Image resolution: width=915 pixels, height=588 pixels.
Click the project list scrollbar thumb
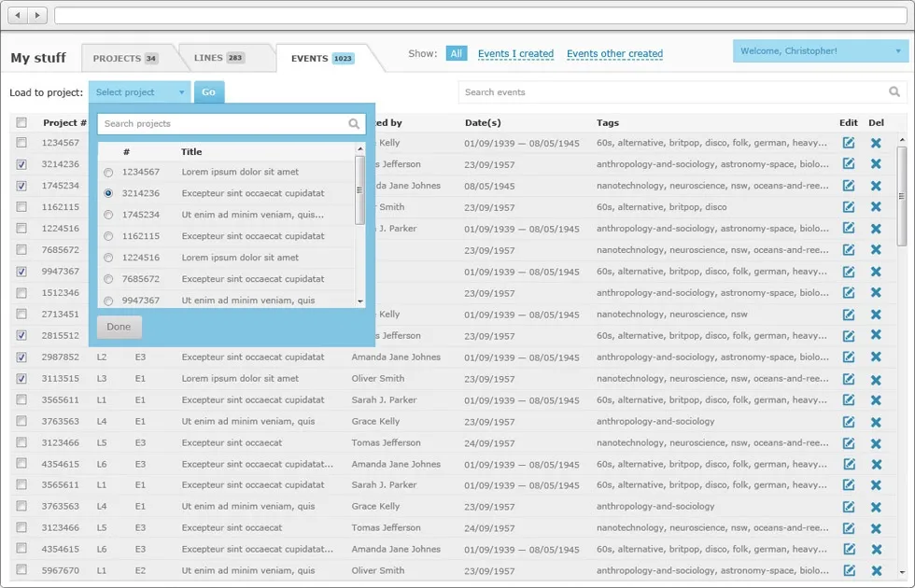tap(359, 190)
